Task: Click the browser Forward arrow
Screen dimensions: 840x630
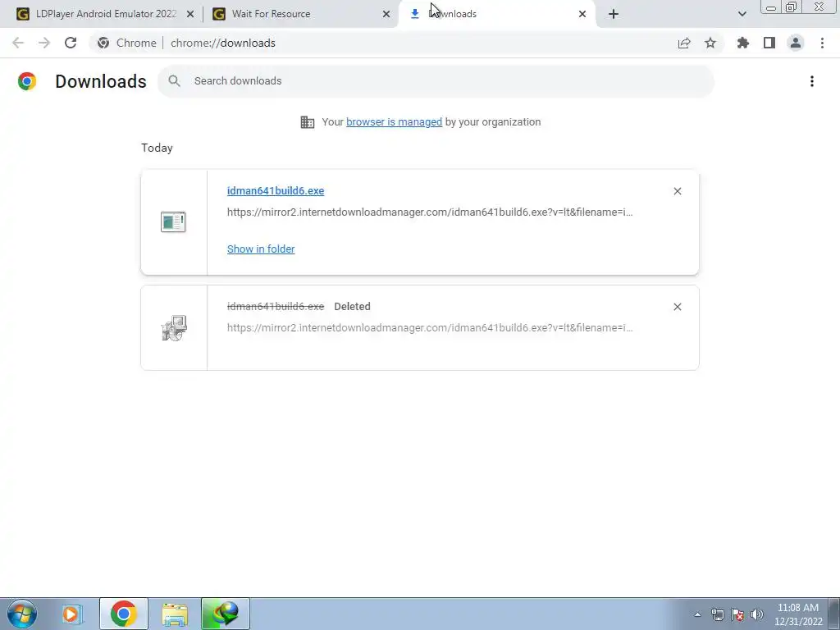Action: (44, 43)
